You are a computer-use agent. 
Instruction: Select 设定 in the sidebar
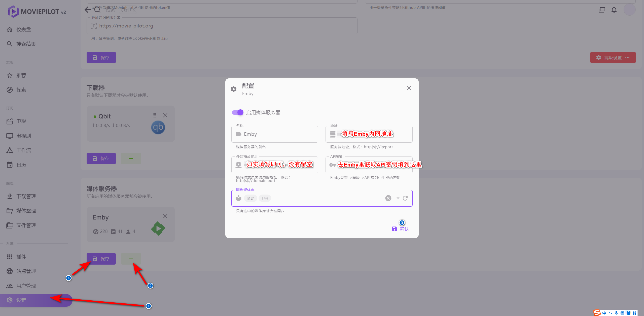36,300
